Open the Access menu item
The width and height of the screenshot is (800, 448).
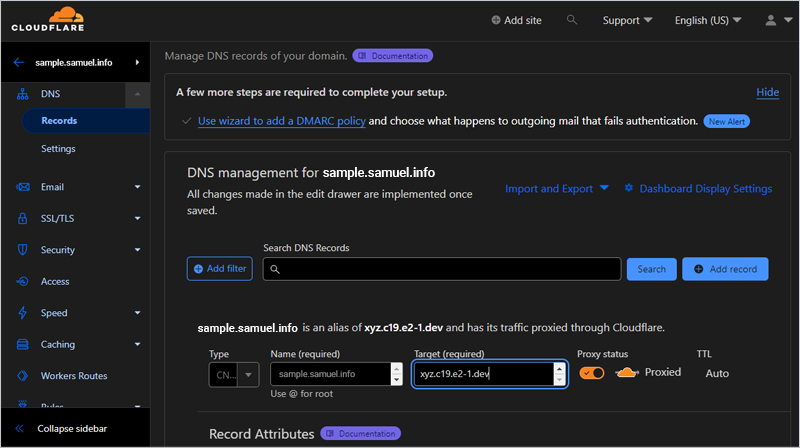pos(55,281)
